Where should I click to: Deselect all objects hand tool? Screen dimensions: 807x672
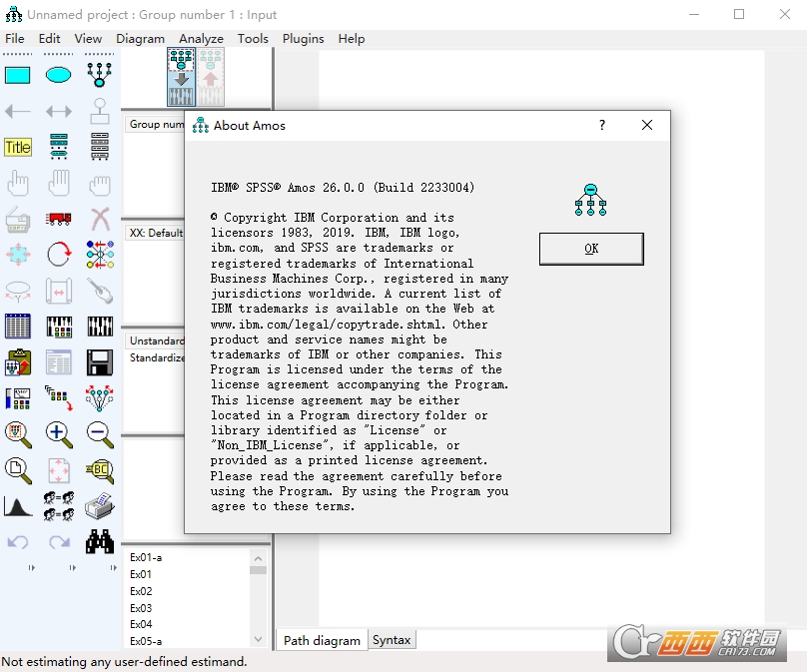coord(99,184)
